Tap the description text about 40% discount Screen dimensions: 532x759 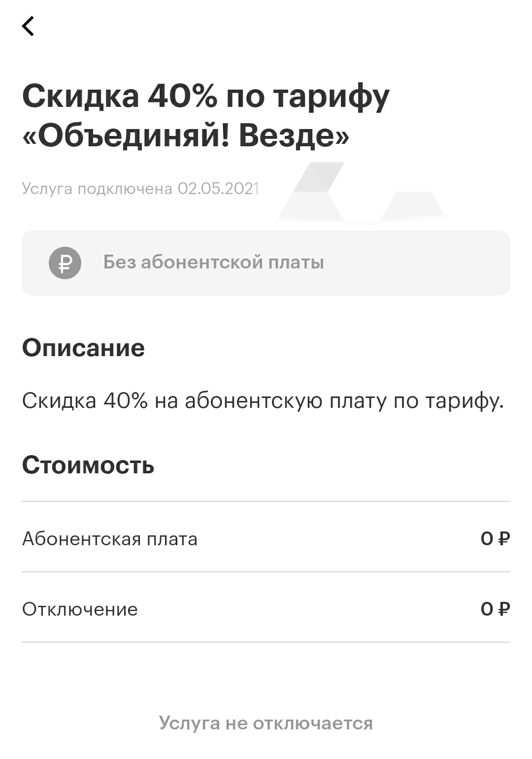pyautogui.click(x=263, y=401)
